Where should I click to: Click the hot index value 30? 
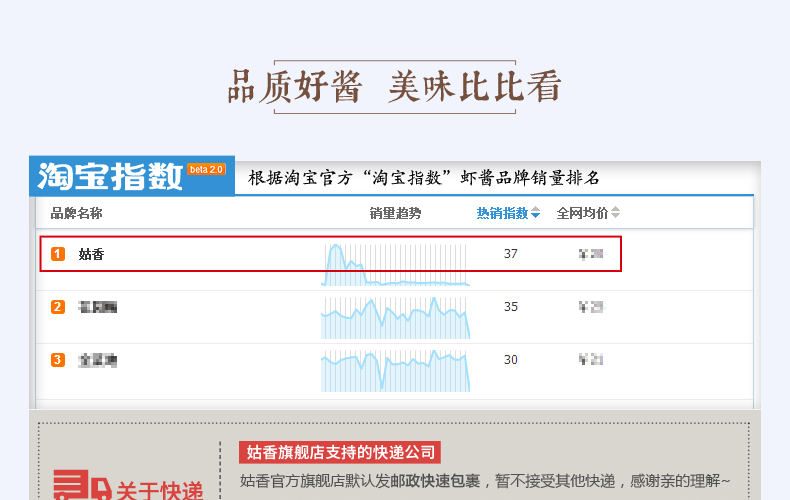[x=510, y=359]
